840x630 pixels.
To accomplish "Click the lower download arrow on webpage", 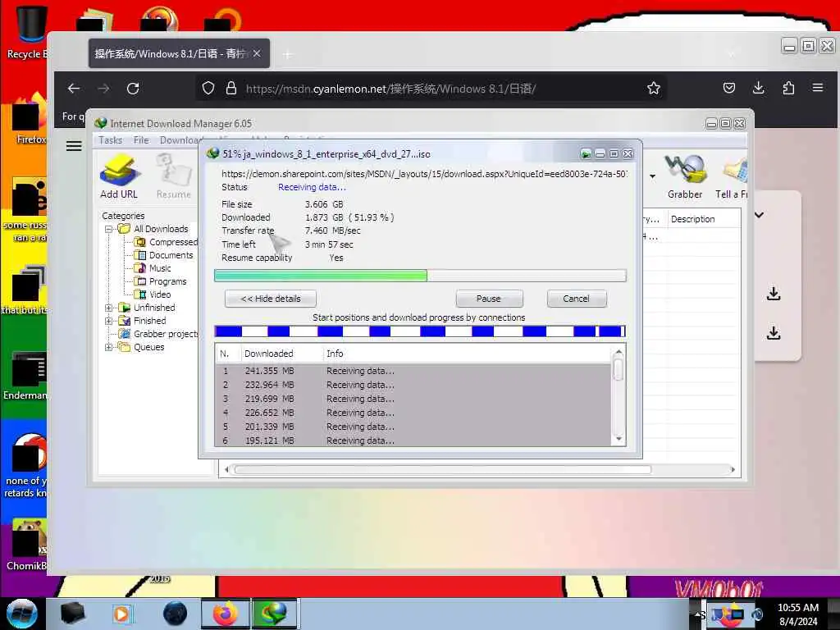I will (774, 333).
